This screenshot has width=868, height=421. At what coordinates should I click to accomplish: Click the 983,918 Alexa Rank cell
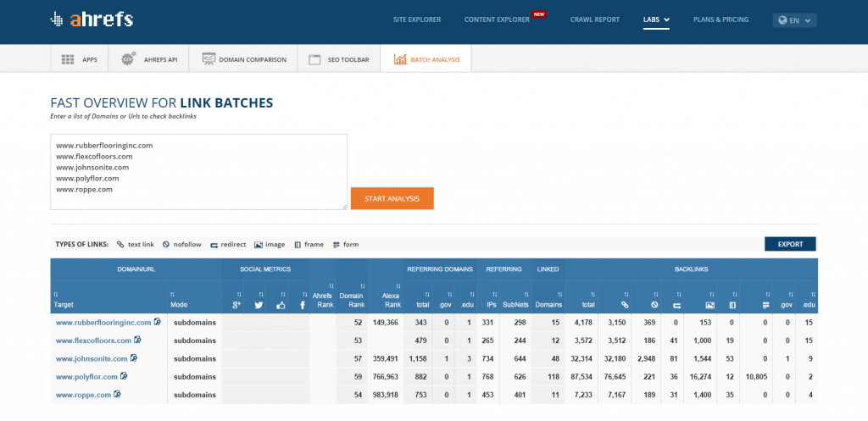pyautogui.click(x=386, y=395)
